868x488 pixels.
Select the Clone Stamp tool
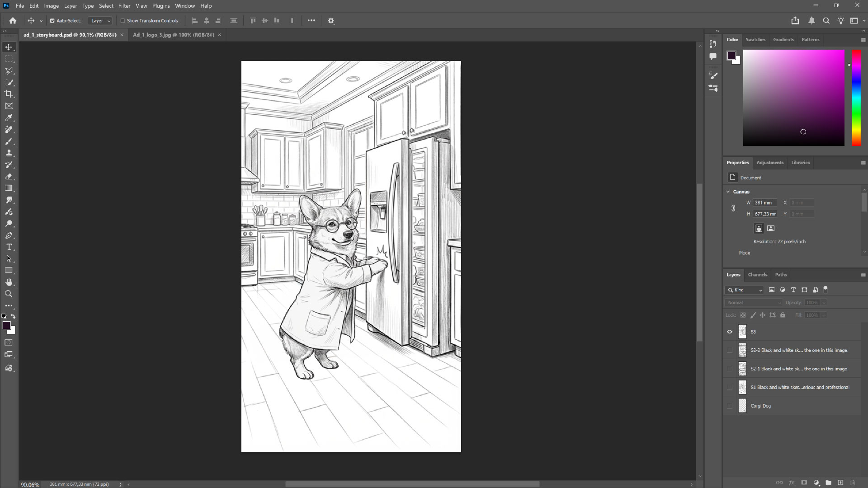click(x=9, y=153)
